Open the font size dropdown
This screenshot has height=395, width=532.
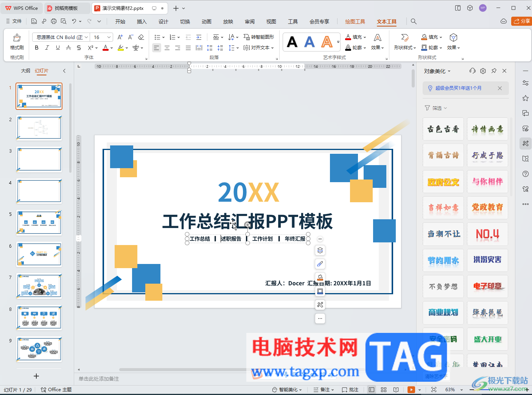coord(109,37)
